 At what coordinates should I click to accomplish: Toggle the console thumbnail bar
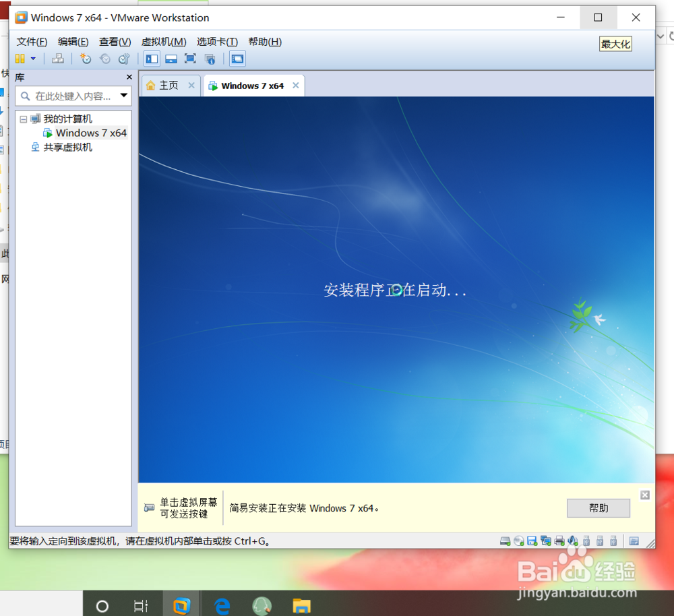[171, 59]
